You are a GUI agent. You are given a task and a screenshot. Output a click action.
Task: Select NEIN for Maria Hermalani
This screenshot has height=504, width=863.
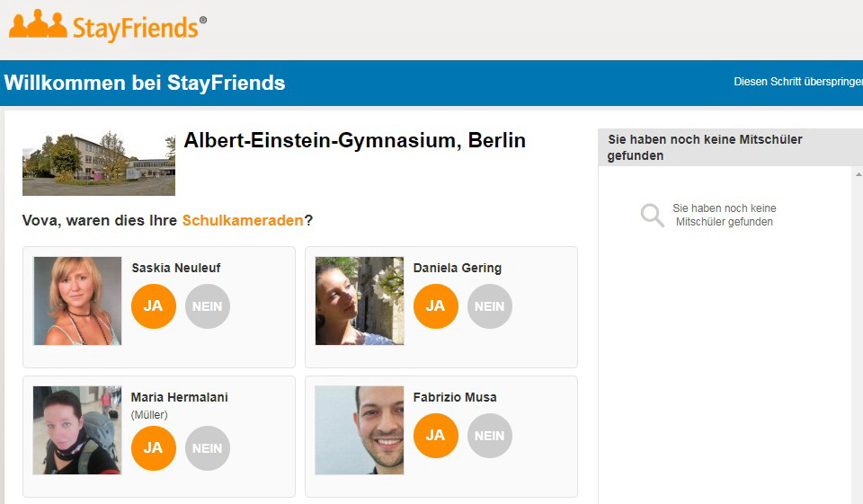(208, 448)
